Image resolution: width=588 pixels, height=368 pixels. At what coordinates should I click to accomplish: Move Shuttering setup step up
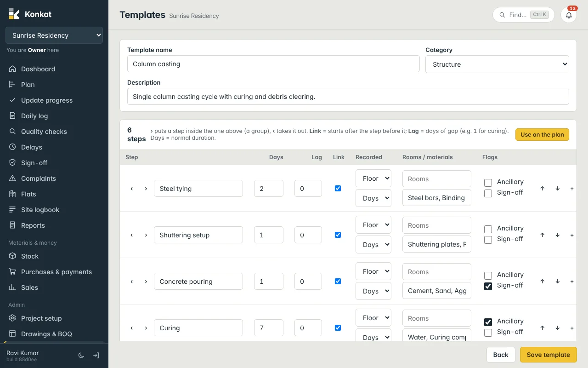click(543, 235)
